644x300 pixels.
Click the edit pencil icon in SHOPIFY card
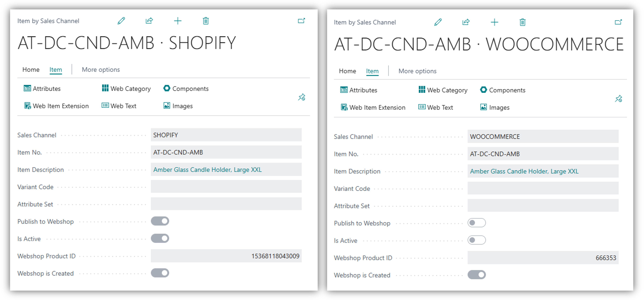[x=121, y=21]
